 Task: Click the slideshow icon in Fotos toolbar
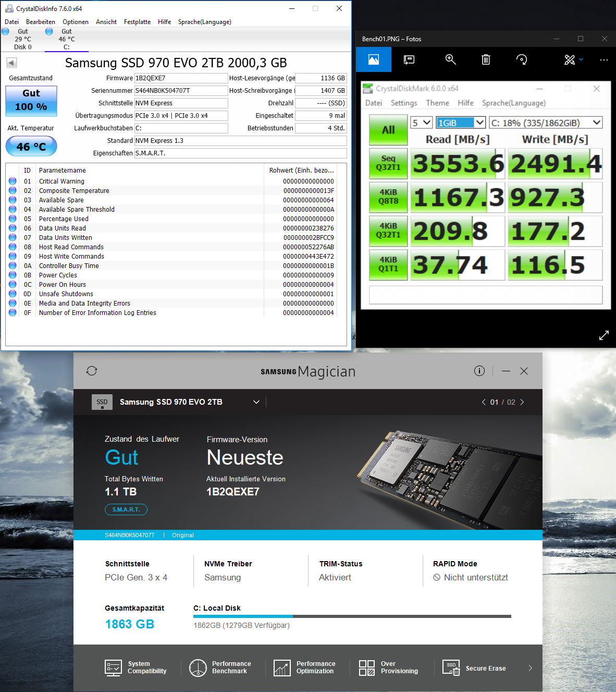pyautogui.click(x=409, y=59)
